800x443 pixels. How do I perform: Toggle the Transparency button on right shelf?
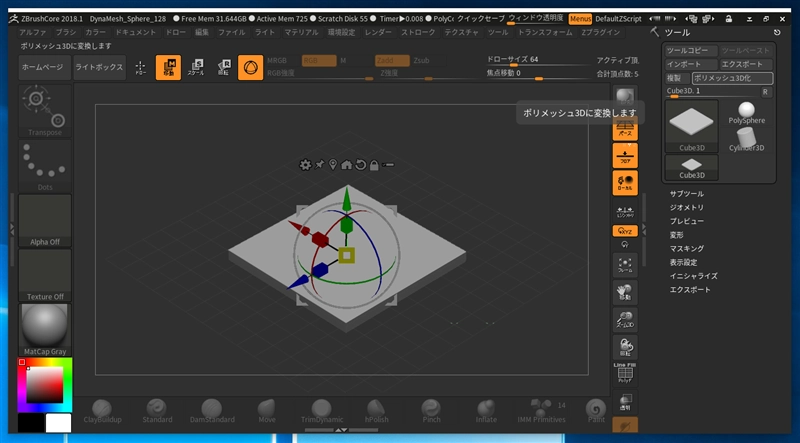(625, 402)
